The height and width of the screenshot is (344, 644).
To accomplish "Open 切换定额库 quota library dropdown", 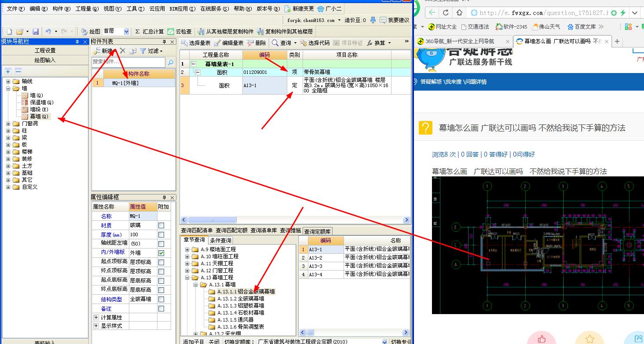I will click(x=384, y=341).
